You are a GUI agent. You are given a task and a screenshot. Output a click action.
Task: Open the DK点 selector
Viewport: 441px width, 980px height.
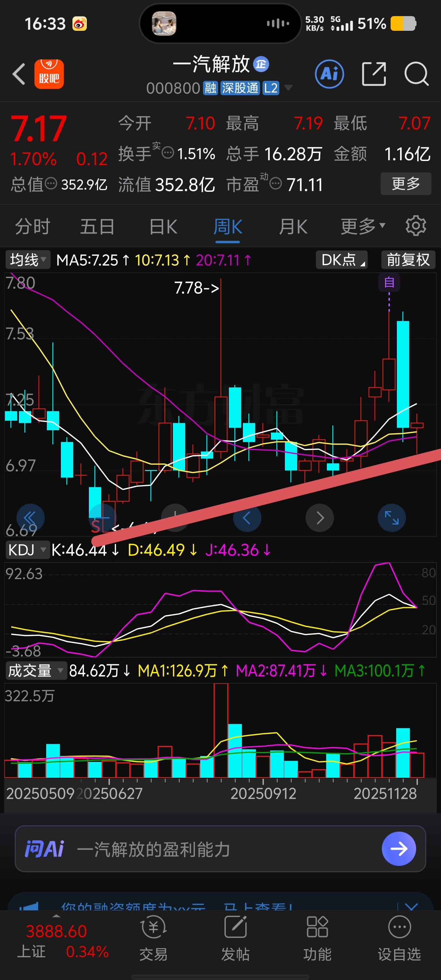[342, 260]
